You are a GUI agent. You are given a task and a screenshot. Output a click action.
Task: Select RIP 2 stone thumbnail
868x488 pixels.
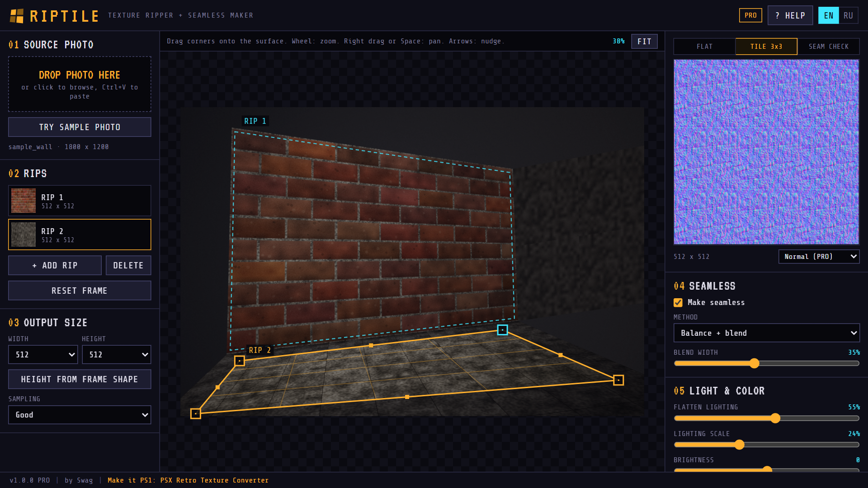(x=24, y=235)
